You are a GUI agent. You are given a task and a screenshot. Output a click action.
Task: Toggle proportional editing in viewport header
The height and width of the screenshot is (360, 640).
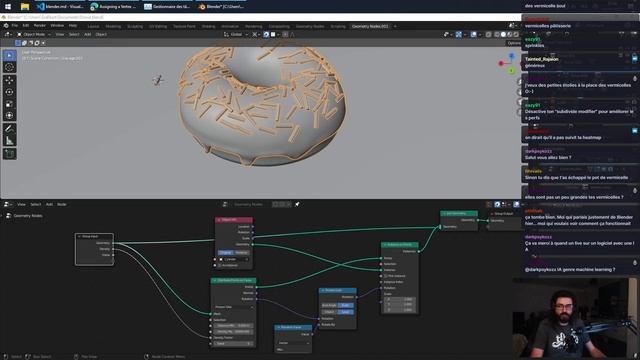(285, 35)
